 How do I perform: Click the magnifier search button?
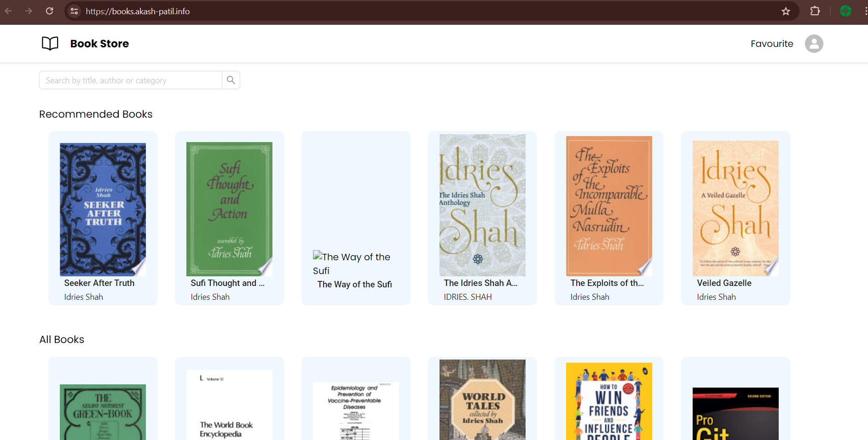tap(231, 80)
